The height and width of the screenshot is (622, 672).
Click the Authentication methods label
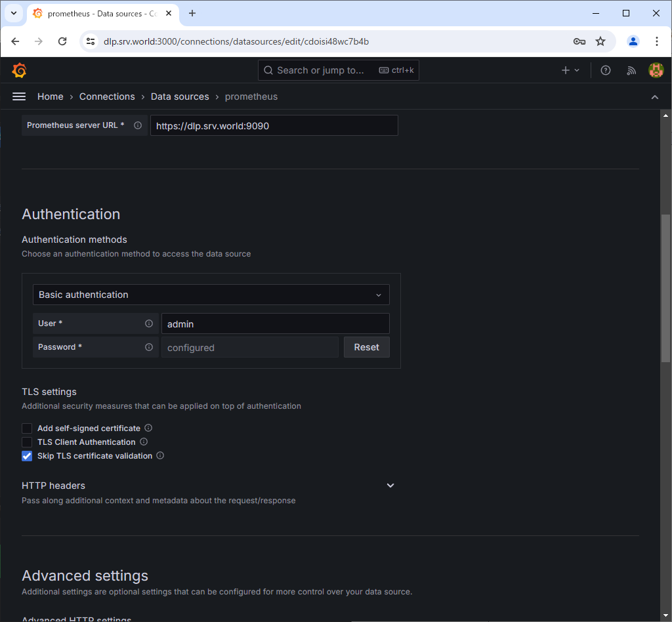click(x=75, y=239)
